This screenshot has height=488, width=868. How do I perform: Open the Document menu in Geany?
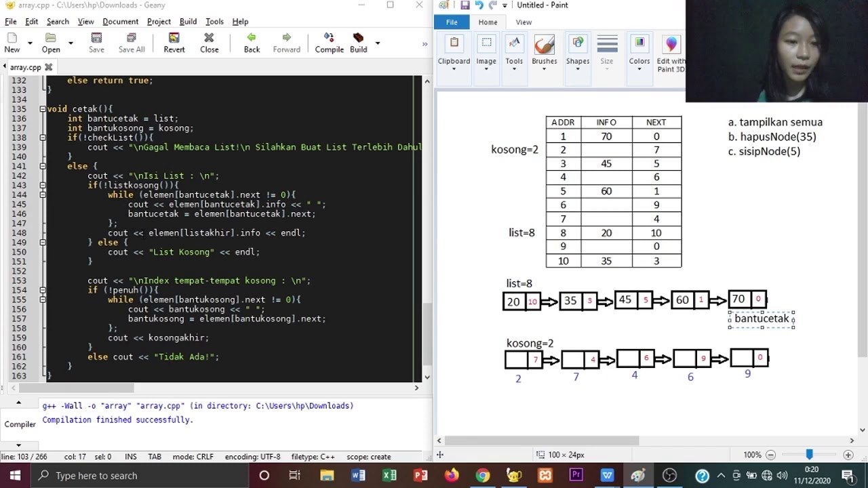pyautogui.click(x=120, y=21)
